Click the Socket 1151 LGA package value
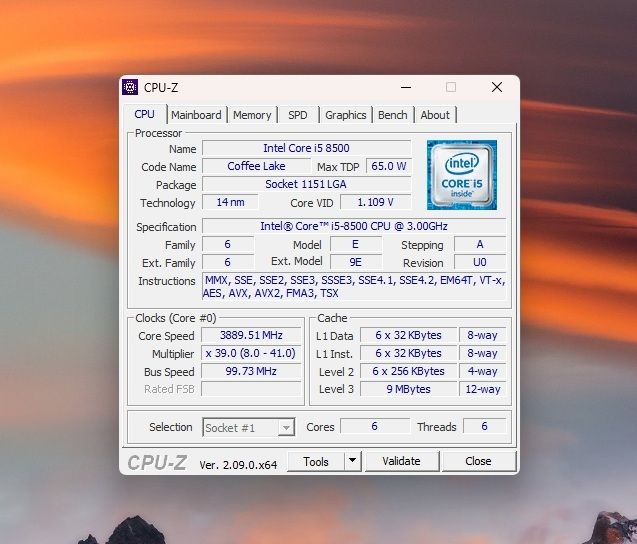 (306, 184)
